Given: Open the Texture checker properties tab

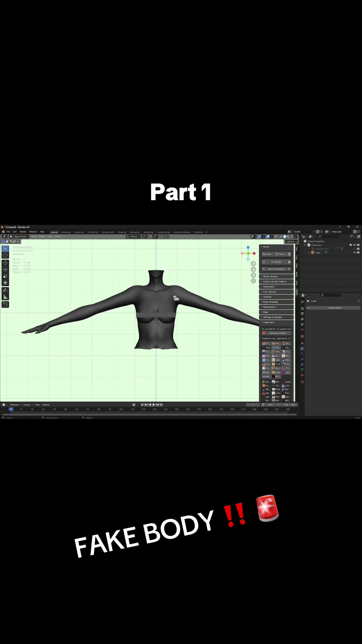Looking at the screenshot, I should [302, 382].
